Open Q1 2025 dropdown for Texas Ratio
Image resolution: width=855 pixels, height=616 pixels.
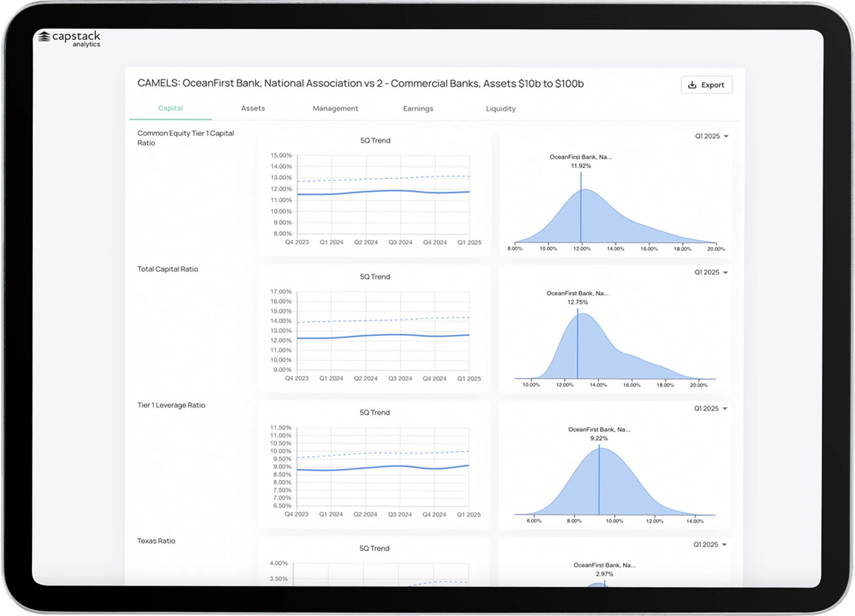point(710,545)
